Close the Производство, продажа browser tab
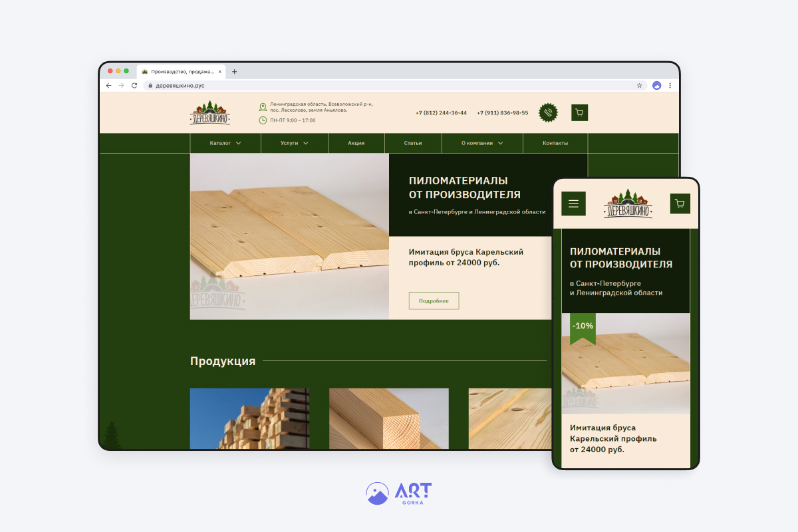Image resolution: width=798 pixels, height=532 pixels. click(220, 72)
